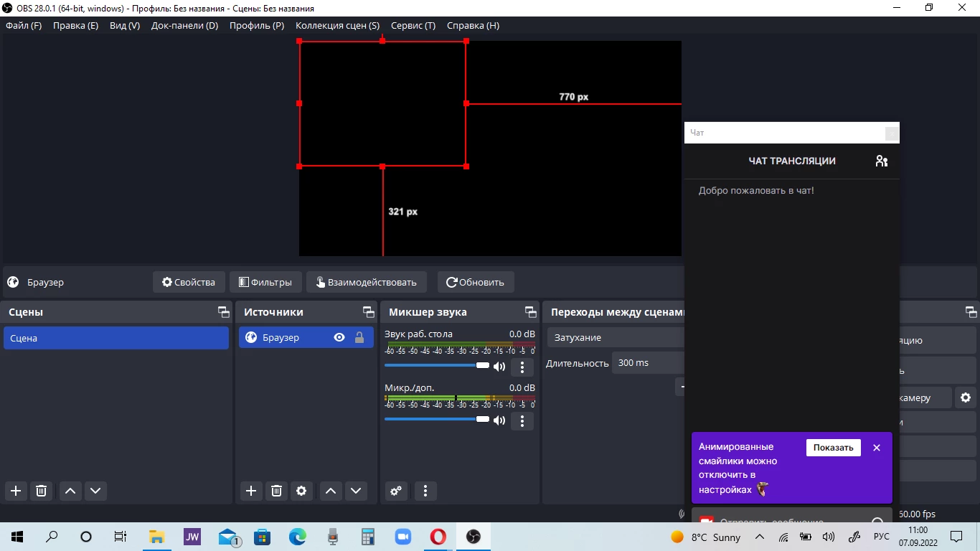Viewport: 980px width, 551px height.
Task: Open chat participants list icon
Action: tap(882, 161)
